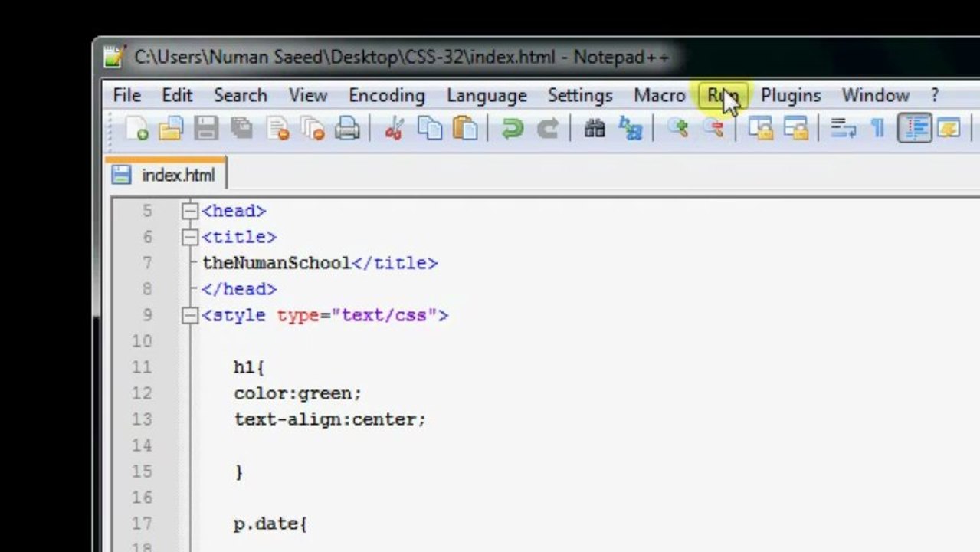Click the closing brace on line 15
The image size is (980, 552).
point(239,472)
